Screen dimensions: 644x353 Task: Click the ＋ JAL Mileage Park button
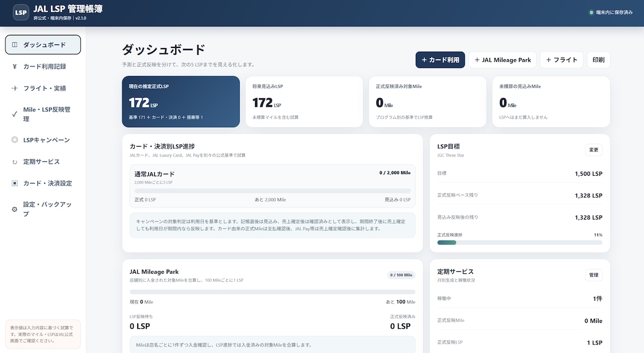pyautogui.click(x=503, y=60)
